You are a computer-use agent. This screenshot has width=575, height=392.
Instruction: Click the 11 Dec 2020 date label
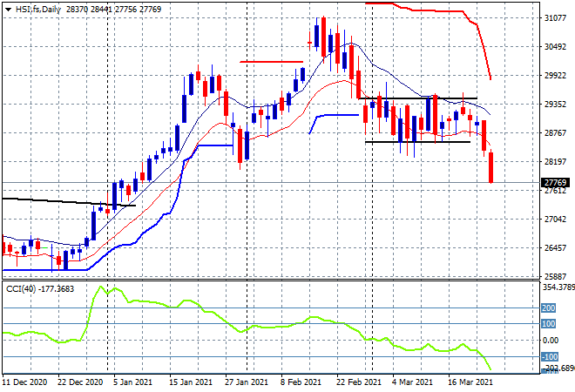click(25, 382)
